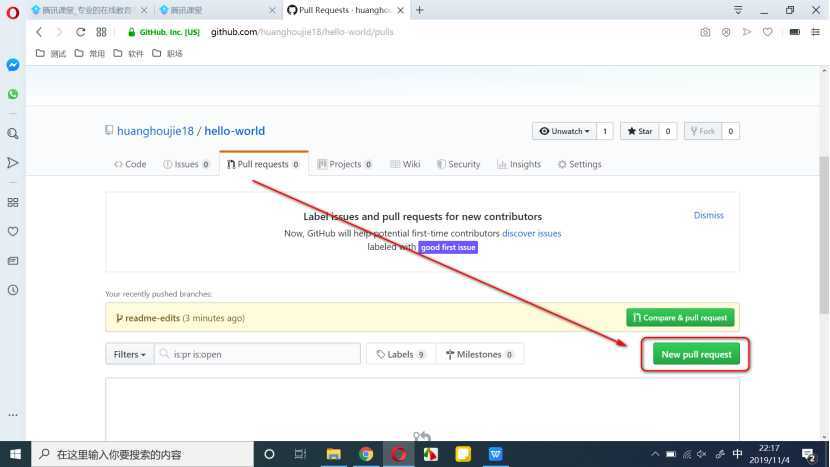Click the Fork button
830x467 pixels.
tap(703, 131)
